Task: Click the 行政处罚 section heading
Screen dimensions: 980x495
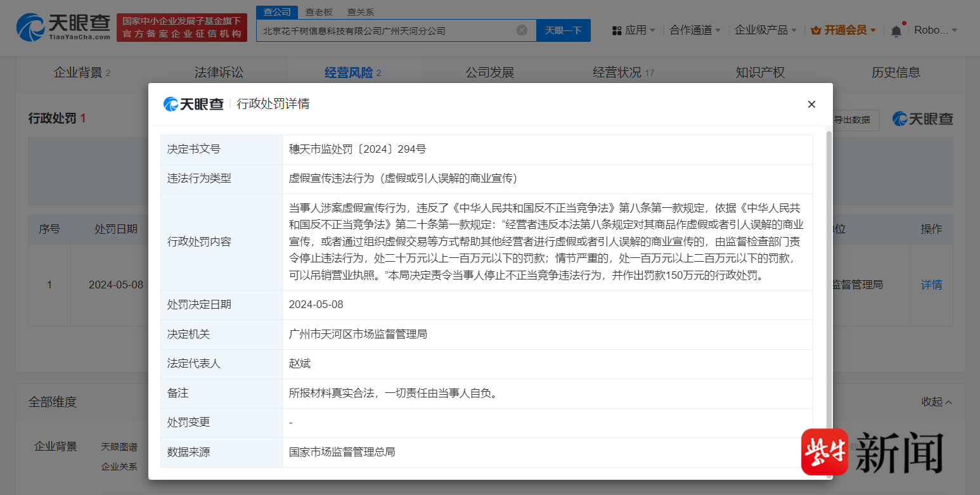Action: 57,119
